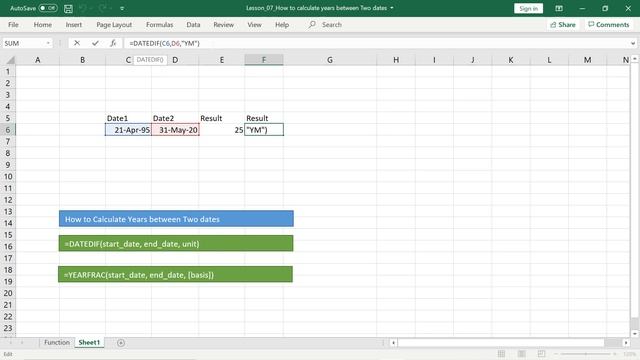
Task: Select row 6 header
Action: pyautogui.click(x=8, y=130)
